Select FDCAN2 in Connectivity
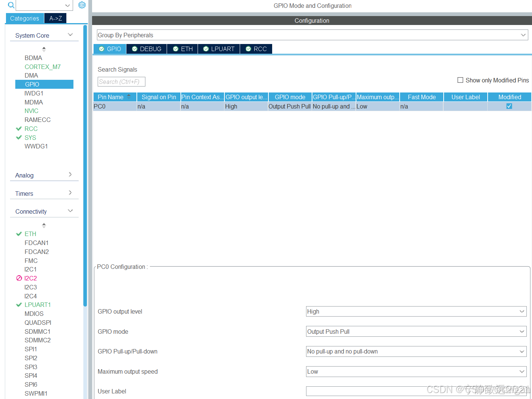 click(37, 252)
